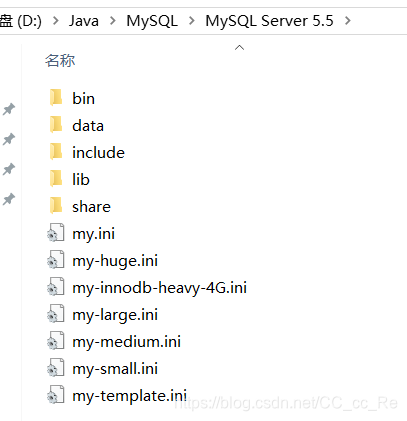Navigate to MySQL breadcrumb segment
The height and width of the screenshot is (421, 407).
point(152,21)
